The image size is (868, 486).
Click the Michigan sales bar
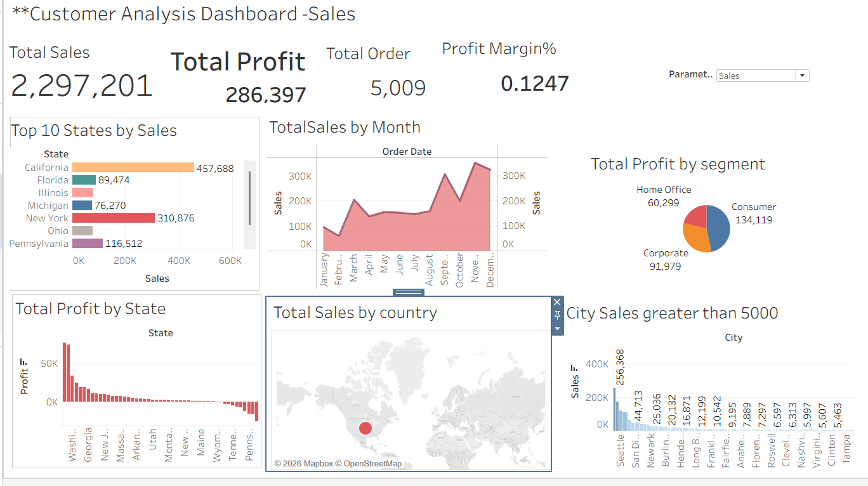tap(82, 206)
